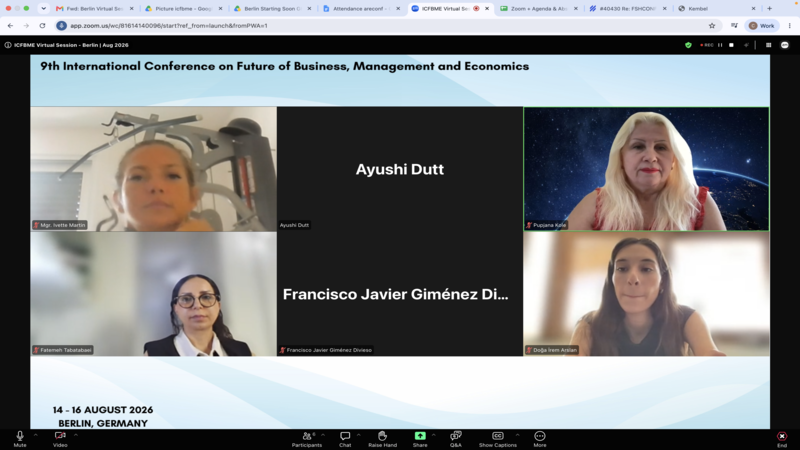Start screen sharing with Share button
Screen dimensions: 800x450
(x=420, y=438)
